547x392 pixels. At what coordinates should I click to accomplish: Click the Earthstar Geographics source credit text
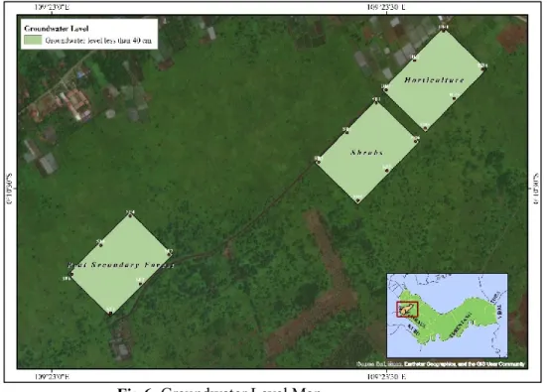[x=441, y=364]
